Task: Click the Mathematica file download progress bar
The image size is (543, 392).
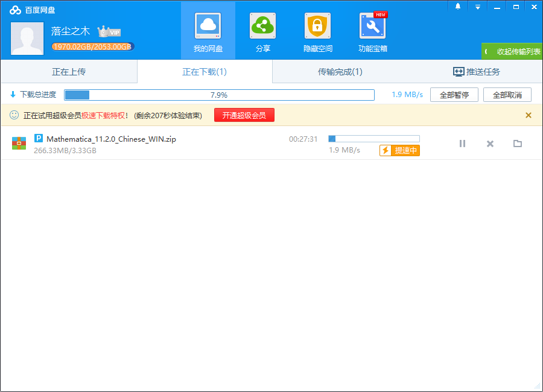Action: [374, 139]
